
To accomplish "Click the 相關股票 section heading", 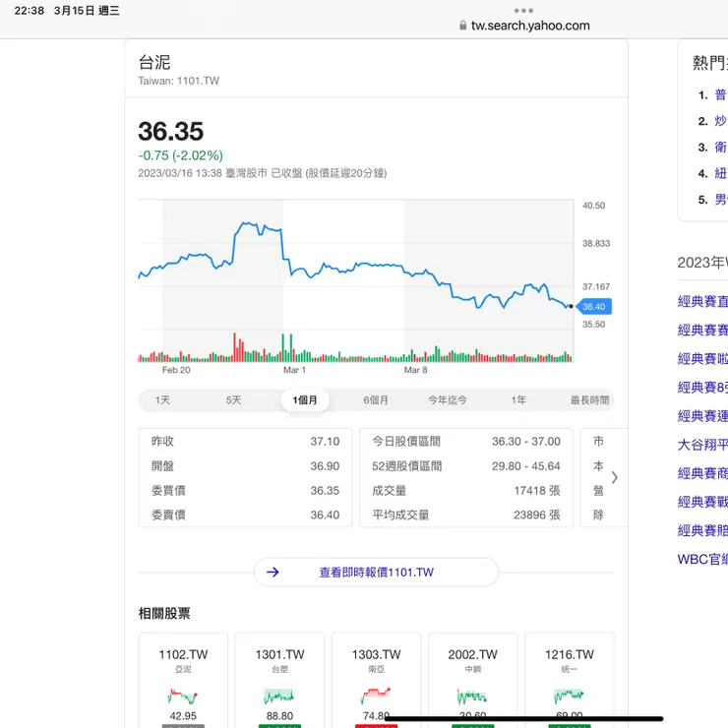I will [164, 613].
